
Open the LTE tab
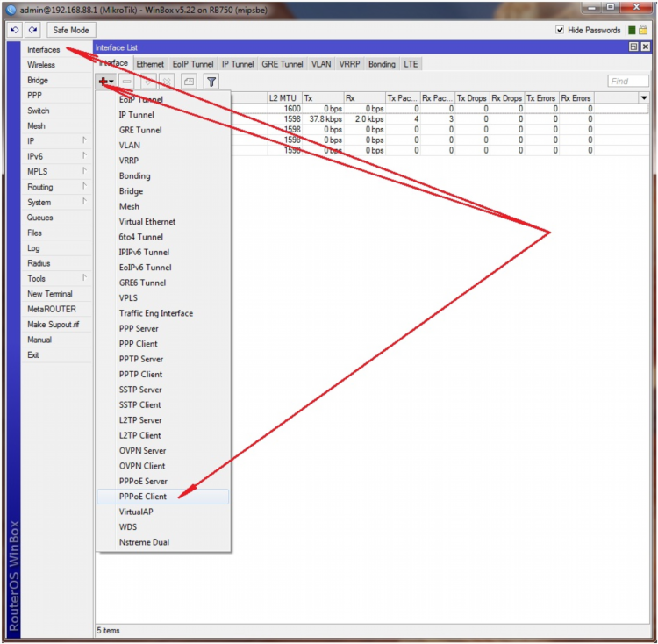[411, 64]
